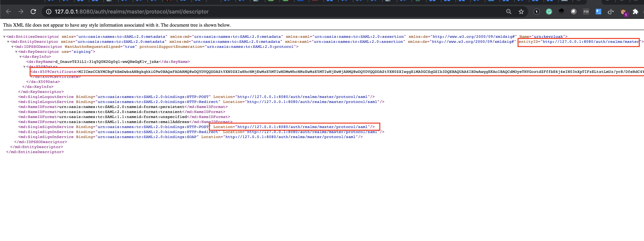
Task: Collapse the md:KeyDescriptor signing node
Action: pyautogui.click(x=16, y=52)
